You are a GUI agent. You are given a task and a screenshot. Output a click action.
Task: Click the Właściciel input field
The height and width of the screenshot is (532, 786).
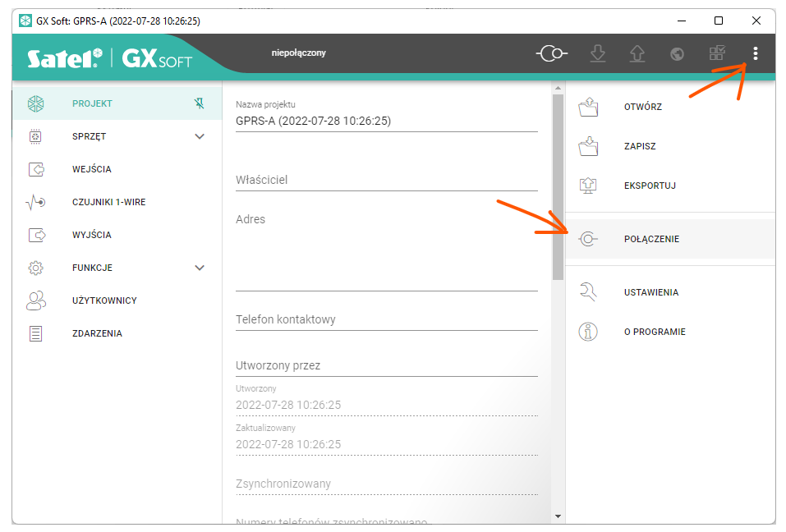tap(386, 180)
